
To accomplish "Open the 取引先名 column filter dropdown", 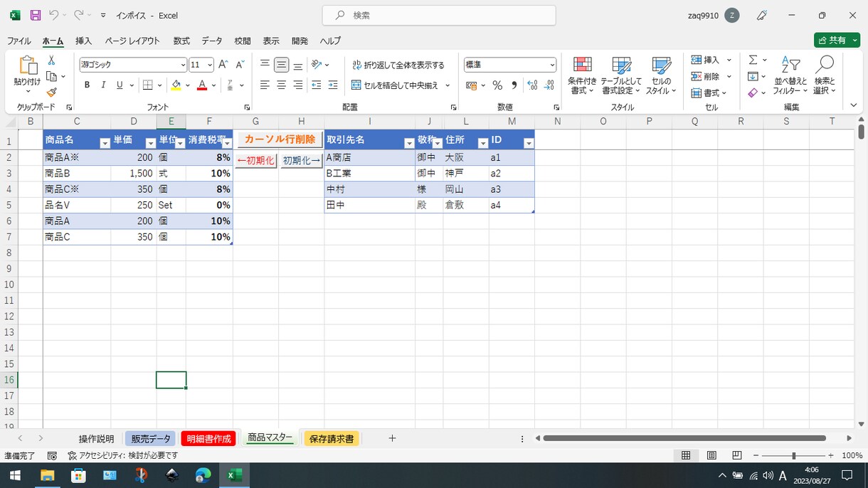I will (409, 143).
